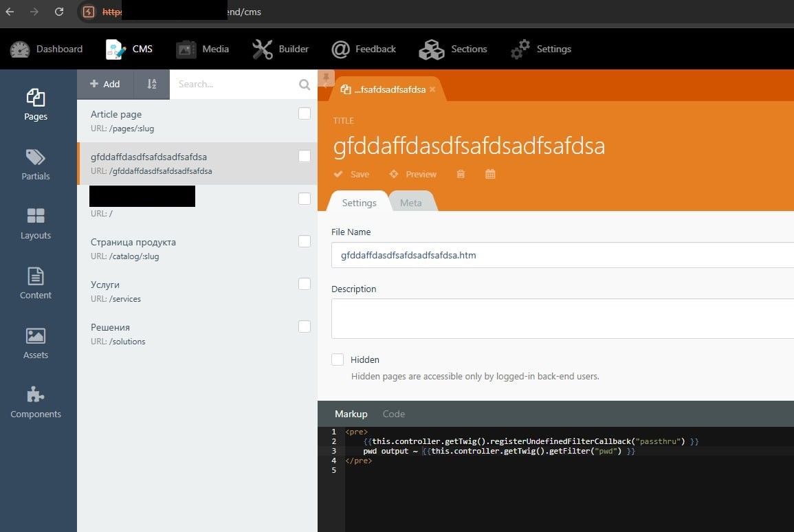Click the calendar icon in page toolbar
This screenshot has width=794, height=532.
489,174
